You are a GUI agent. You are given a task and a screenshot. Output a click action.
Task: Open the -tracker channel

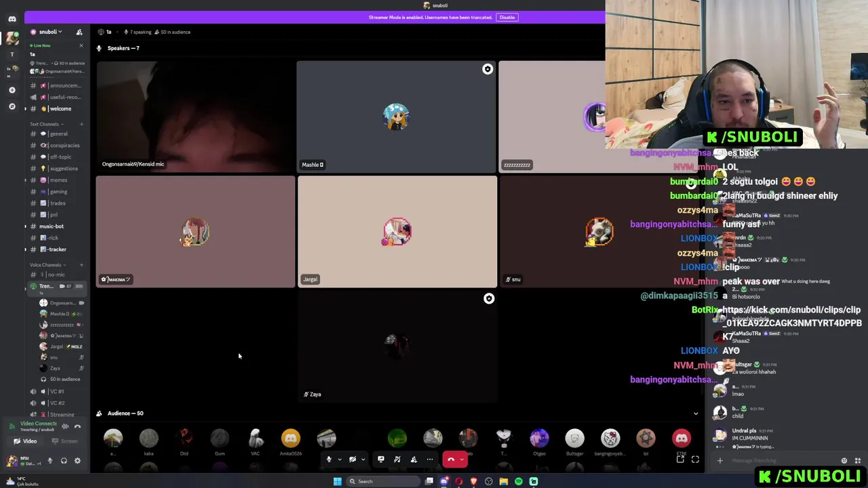click(x=57, y=249)
